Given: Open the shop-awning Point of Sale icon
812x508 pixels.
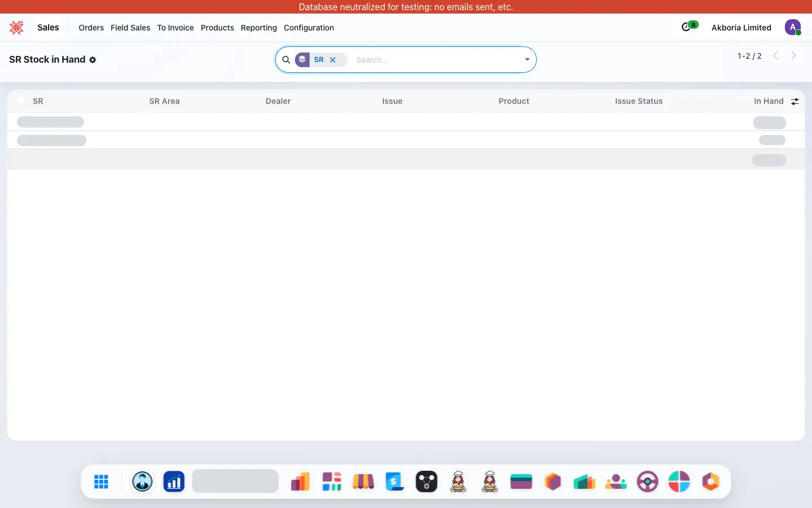Looking at the screenshot, I should click(x=364, y=482).
